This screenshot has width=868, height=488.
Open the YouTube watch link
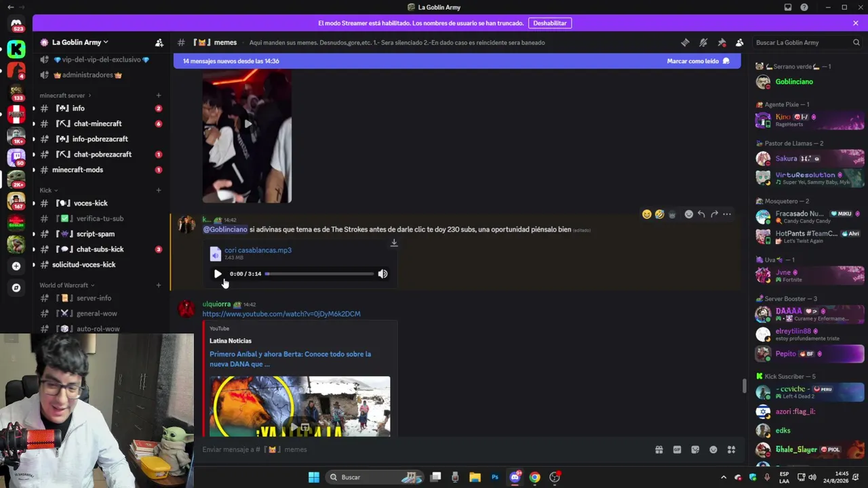tap(281, 314)
